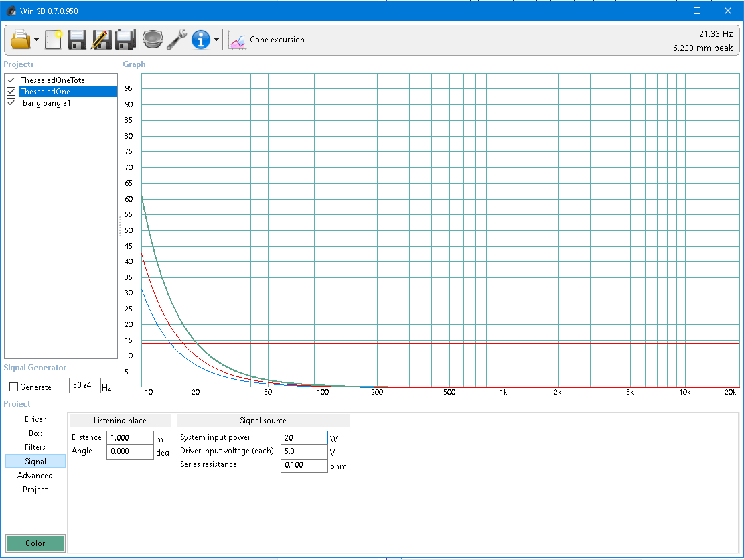The height and width of the screenshot is (560, 744).
Task: Switch to the Driver tab
Action: 35,419
